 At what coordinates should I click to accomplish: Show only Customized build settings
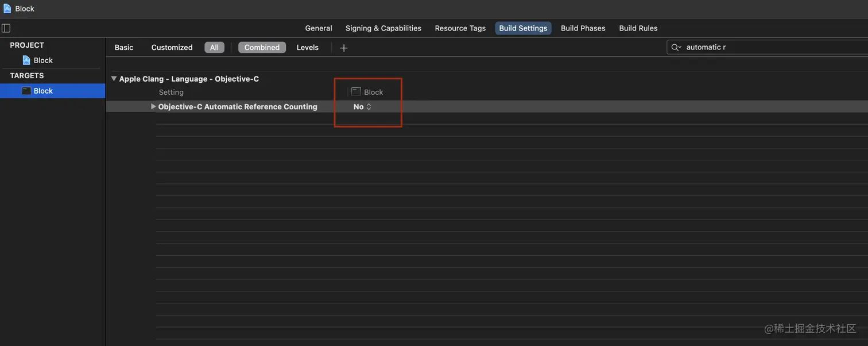coord(172,48)
